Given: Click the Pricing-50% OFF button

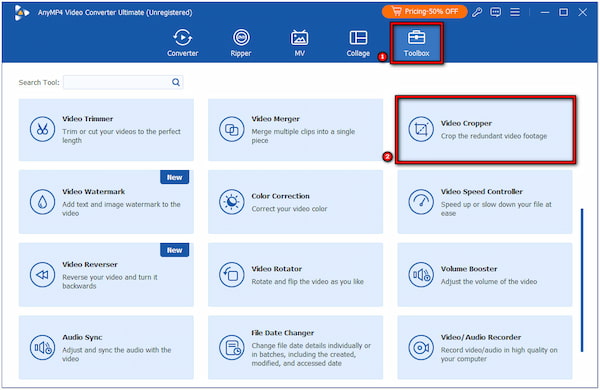Looking at the screenshot, I should (x=424, y=12).
